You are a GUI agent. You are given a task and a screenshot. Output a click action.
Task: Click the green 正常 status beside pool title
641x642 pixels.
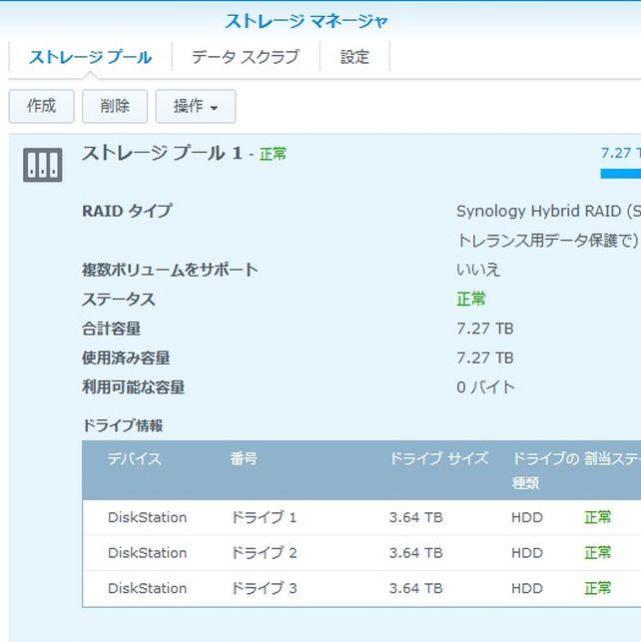273,154
